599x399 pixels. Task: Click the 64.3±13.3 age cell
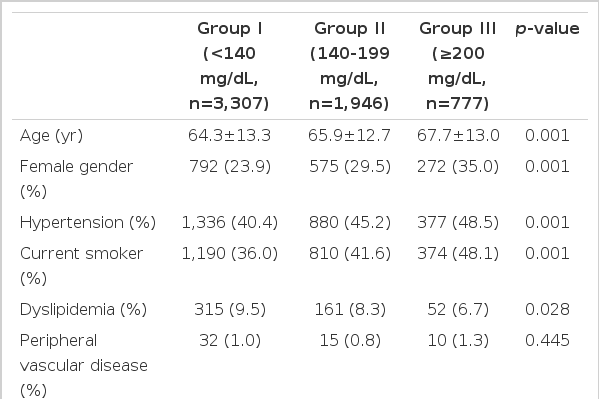pos(229,135)
